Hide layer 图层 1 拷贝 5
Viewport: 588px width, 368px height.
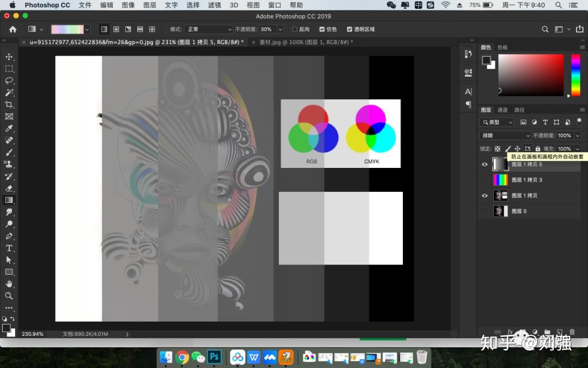point(485,165)
